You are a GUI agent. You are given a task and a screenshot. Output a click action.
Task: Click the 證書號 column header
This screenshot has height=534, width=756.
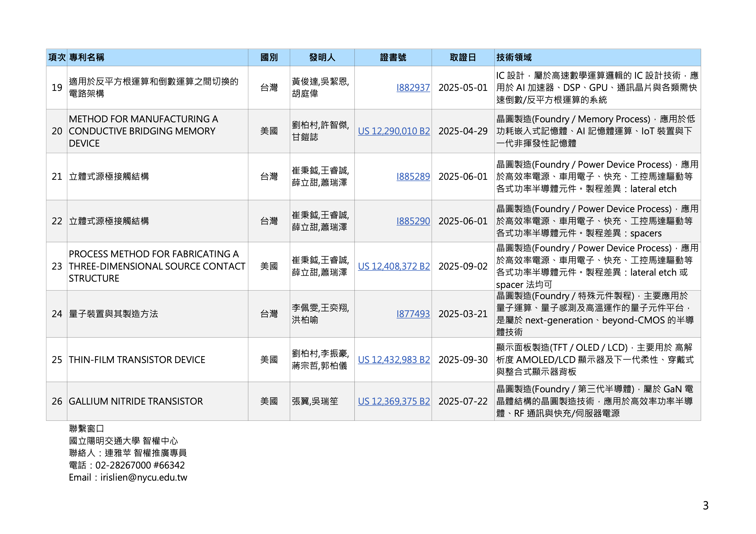tap(393, 57)
